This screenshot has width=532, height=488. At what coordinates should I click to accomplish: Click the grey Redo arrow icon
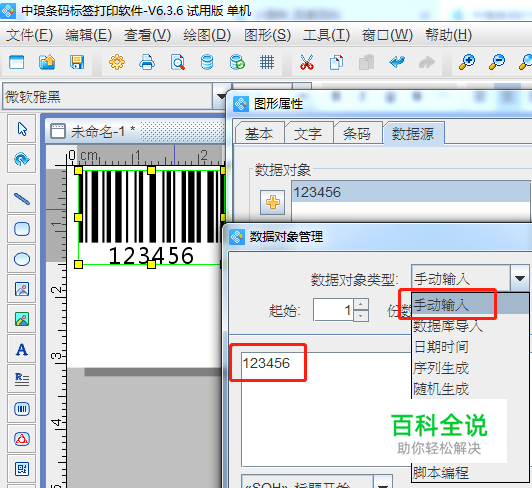click(427, 62)
